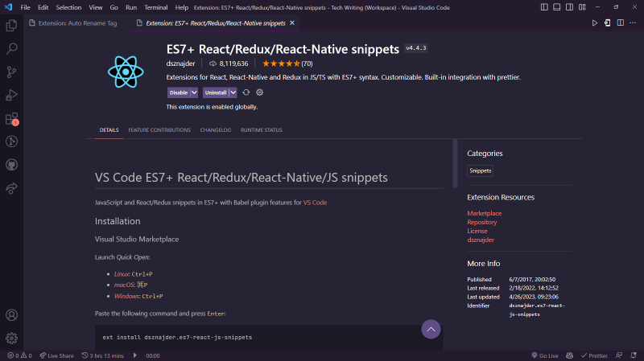Click Live Share in the status bar
Image resolution: width=644 pixels, height=361 pixels.
click(56, 355)
